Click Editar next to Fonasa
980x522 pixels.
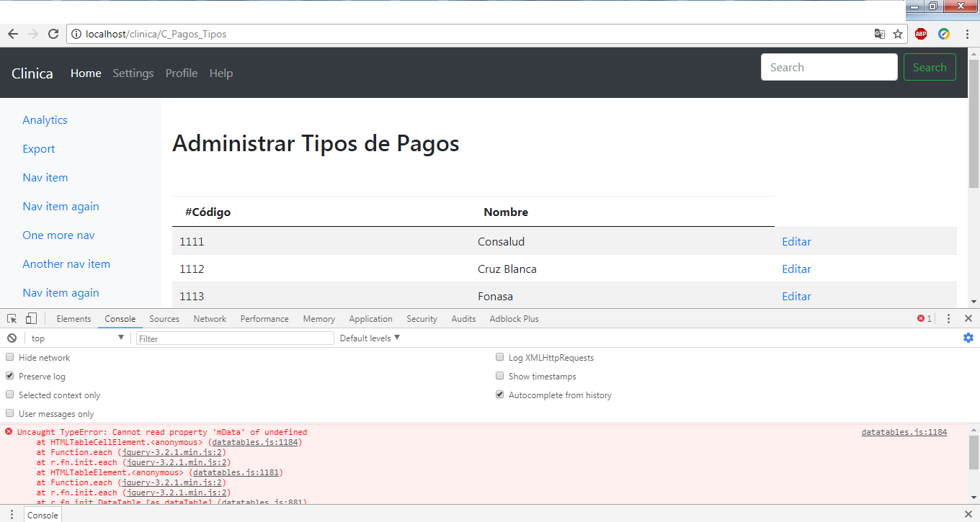pyautogui.click(x=796, y=296)
